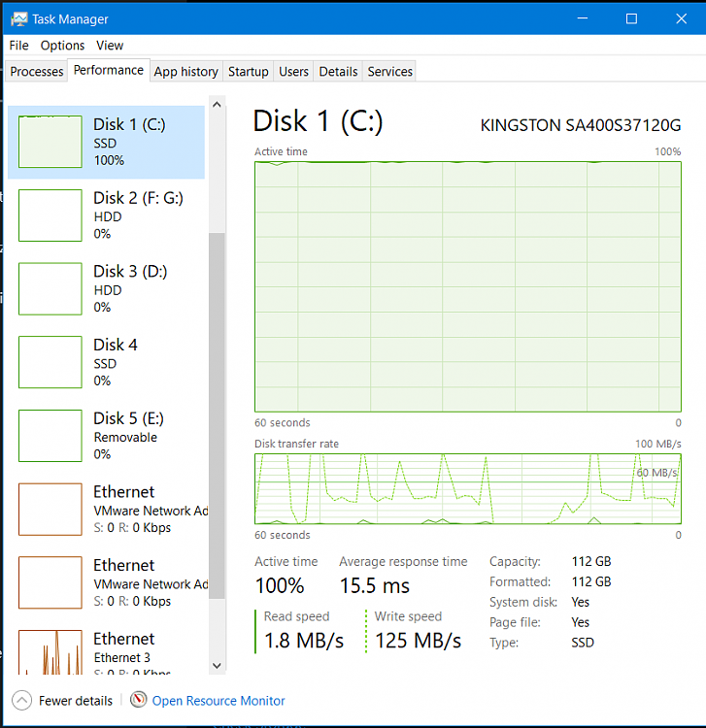This screenshot has height=728, width=706.
Task: Click the Resource Monitor gauge icon
Action: click(x=139, y=700)
